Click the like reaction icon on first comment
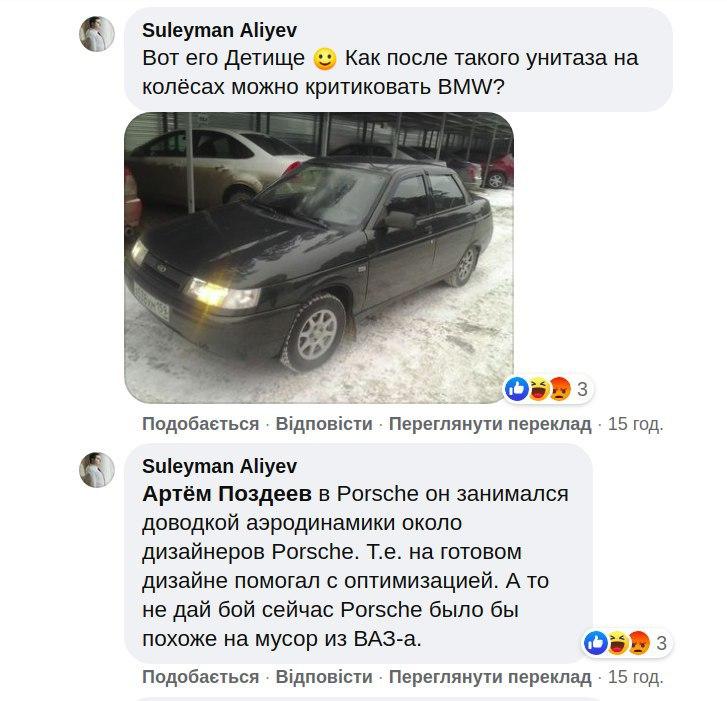The width and height of the screenshot is (727, 701). pyautogui.click(x=517, y=389)
